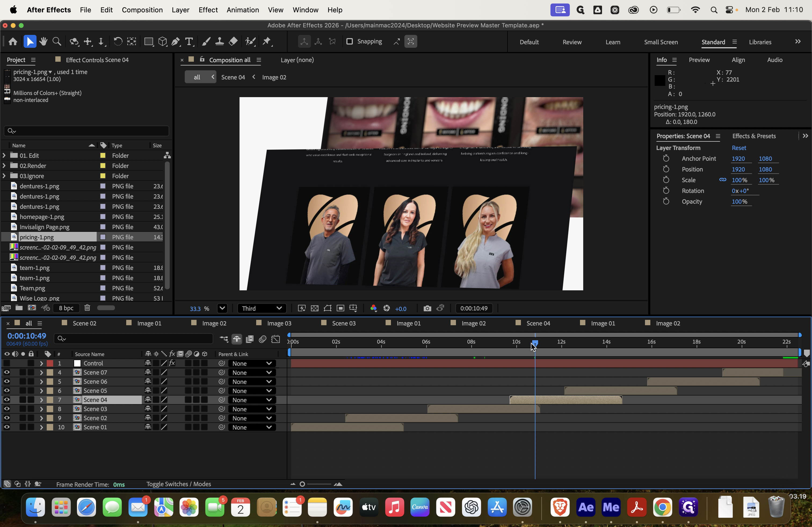This screenshot has width=812, height=527.
Task: Activate the Type text tool
Action: 189,42
